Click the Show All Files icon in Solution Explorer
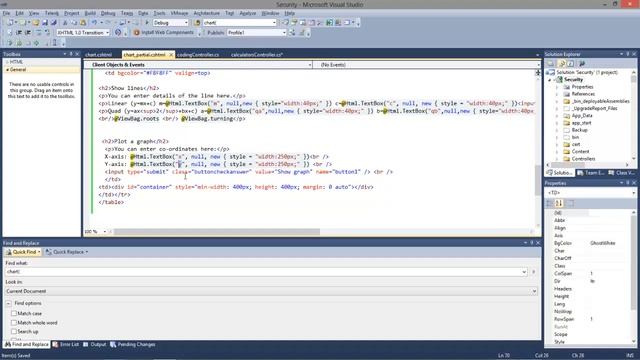Image resolution: width=640 pixels, height=360 pixels. (x=562, y=64)
